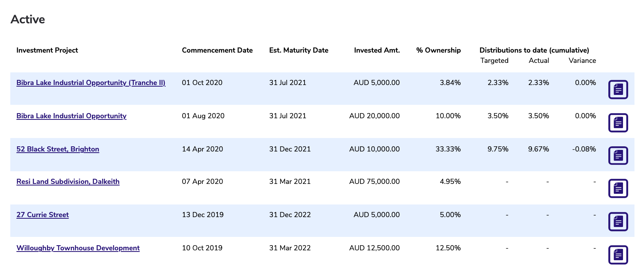Select the 01 Aug 2020 commencement date
Screen dimensions: 644x280
203,116
